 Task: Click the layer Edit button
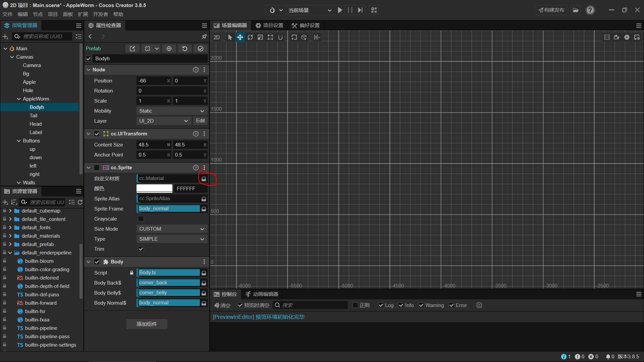[200, 121]
